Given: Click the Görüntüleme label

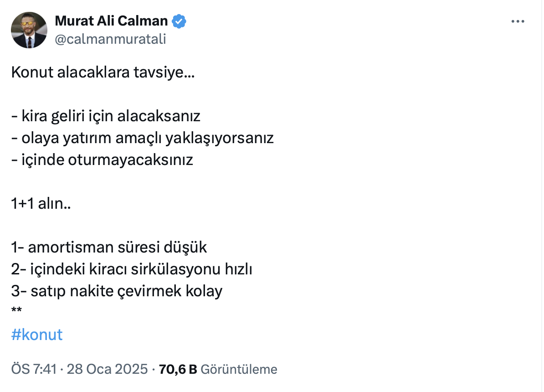Looking at the screenshot, I should pos(239,369).
